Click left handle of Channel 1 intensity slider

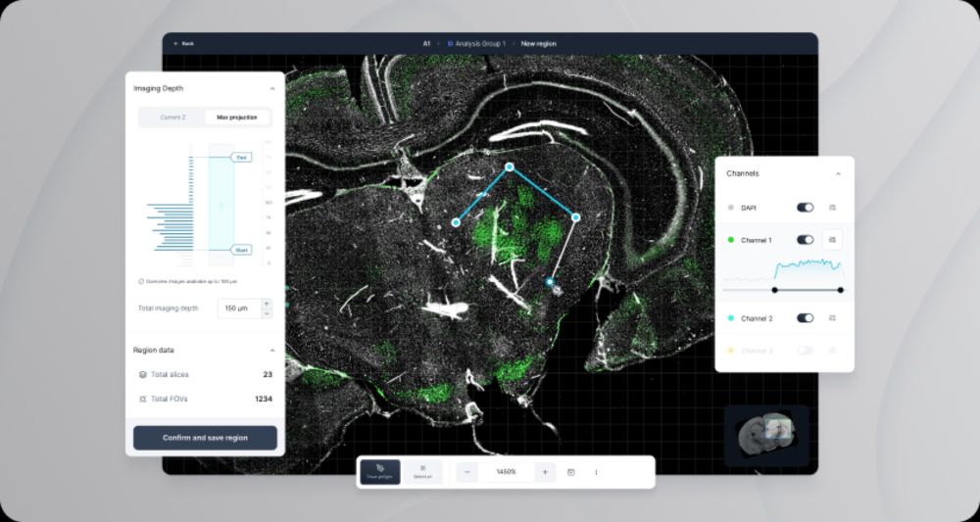(x=774, y=290)
